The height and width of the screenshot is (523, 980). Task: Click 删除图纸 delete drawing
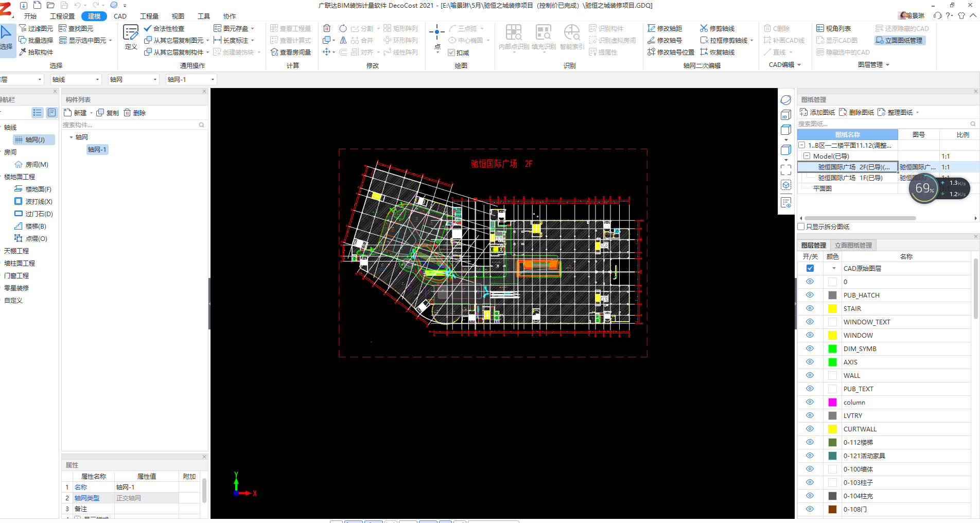click(x=856, y=112)
